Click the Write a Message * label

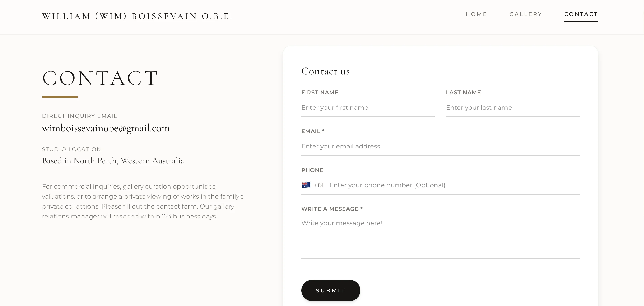tap(332, 209)
